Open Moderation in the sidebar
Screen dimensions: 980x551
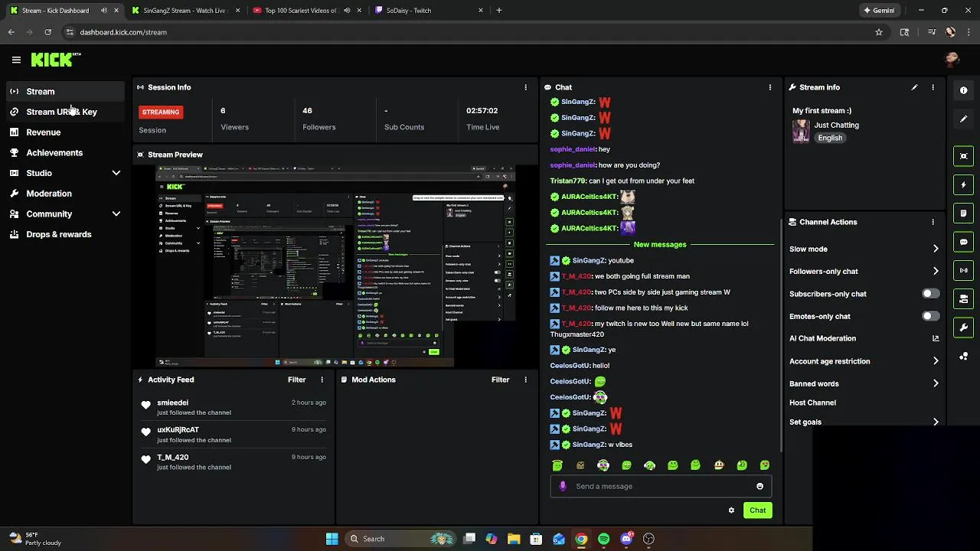65,194
